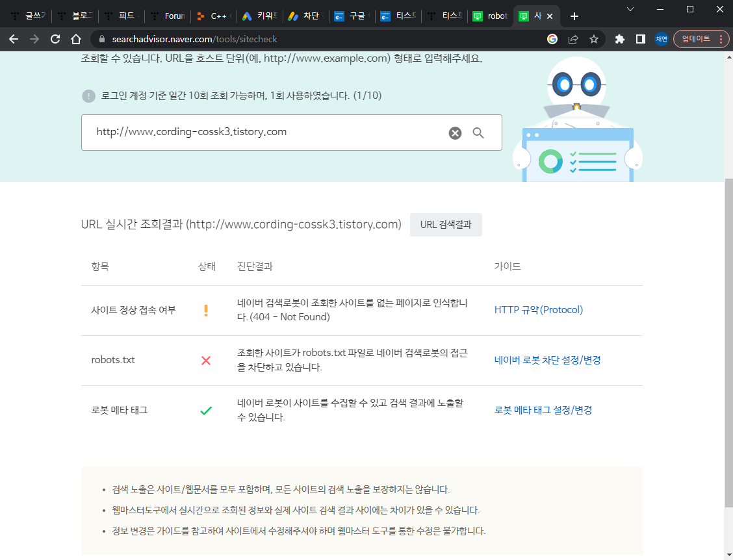Click the page vertical scrollbar
The image size is (733, 560).
[729, 343]
